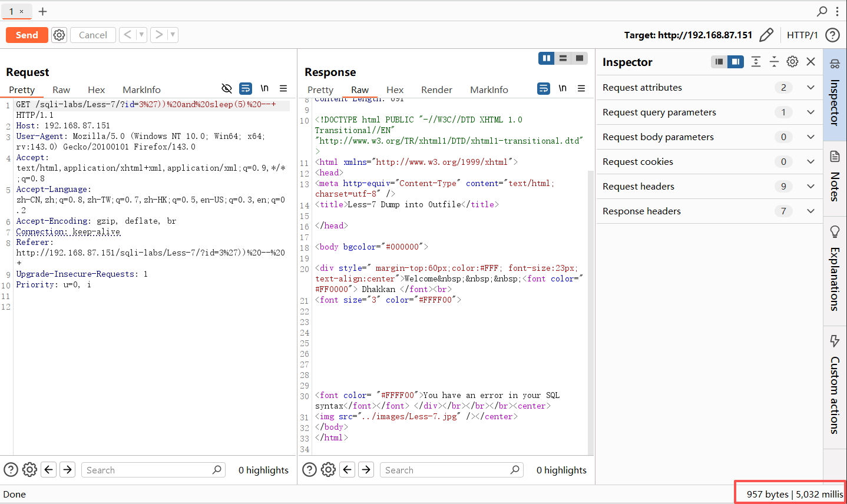This screenshot has height=504, width=847.
Task: Open the backward history dropdown arrow
Action: (141, 35)
